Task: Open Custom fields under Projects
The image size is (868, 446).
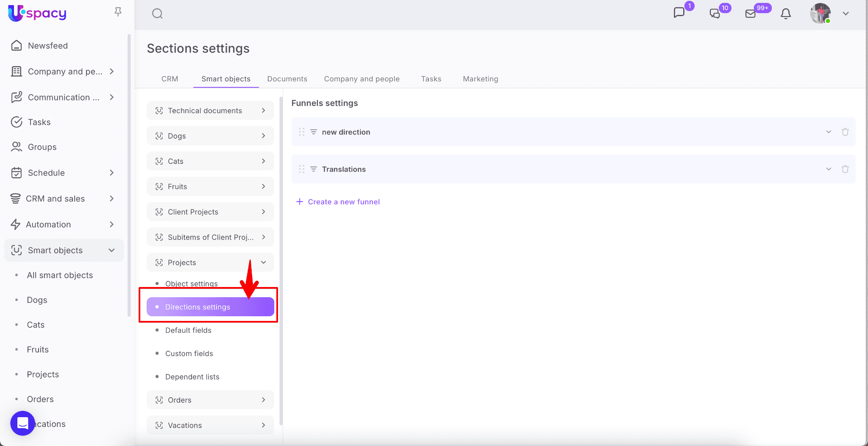Action: (189, 354)
